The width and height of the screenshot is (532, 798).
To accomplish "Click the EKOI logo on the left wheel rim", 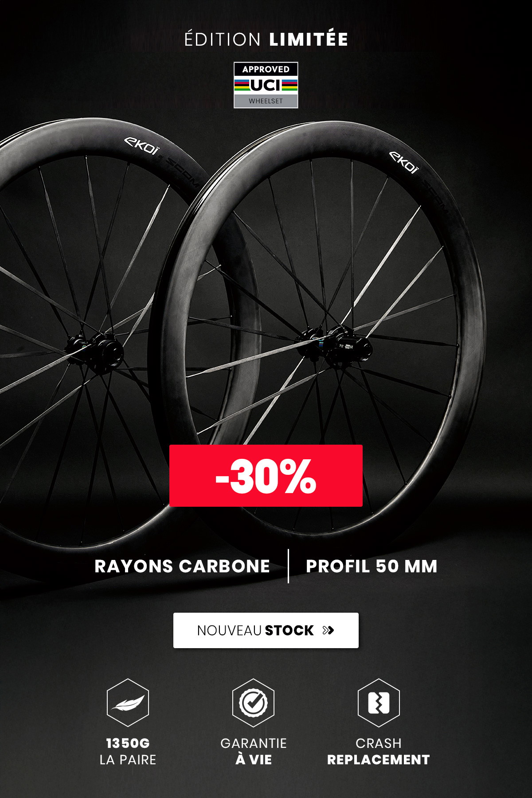I will click(x=141, y=146).
